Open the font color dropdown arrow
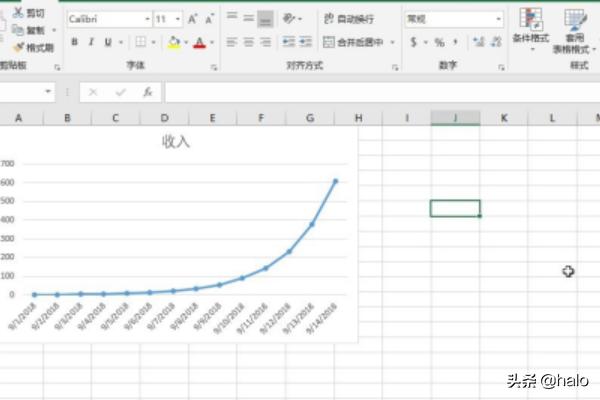This screenshot has width=600, height=400. (212, 42)
